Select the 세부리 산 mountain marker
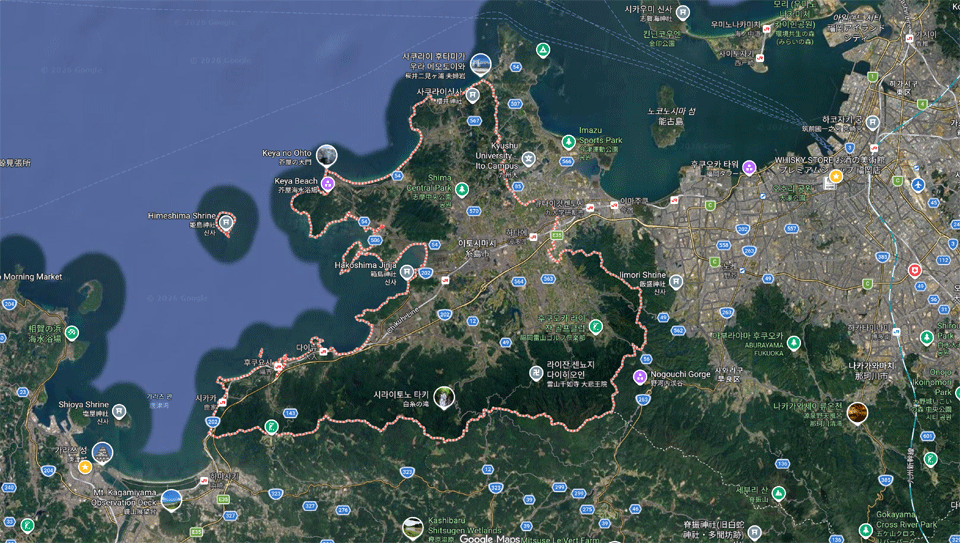Viewport: 960px width, 543px height. [x=779, y=493]
